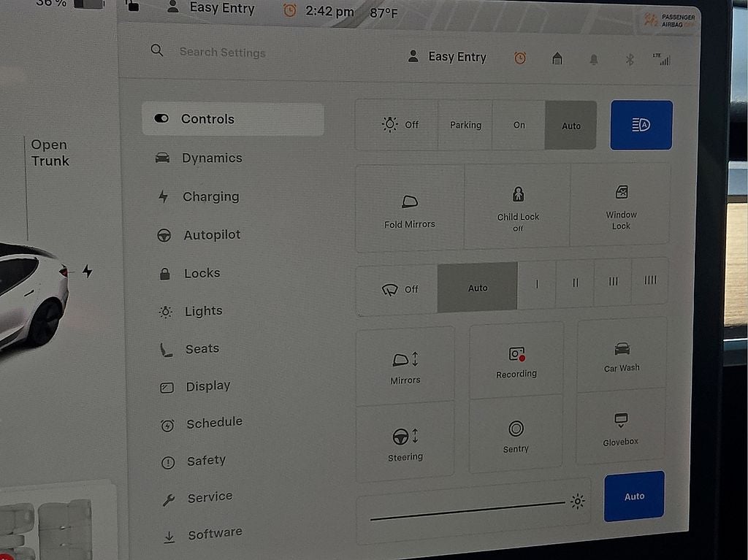Set wipers to Auto
Viewport: 748px width, 560px height.
[477, 288]
